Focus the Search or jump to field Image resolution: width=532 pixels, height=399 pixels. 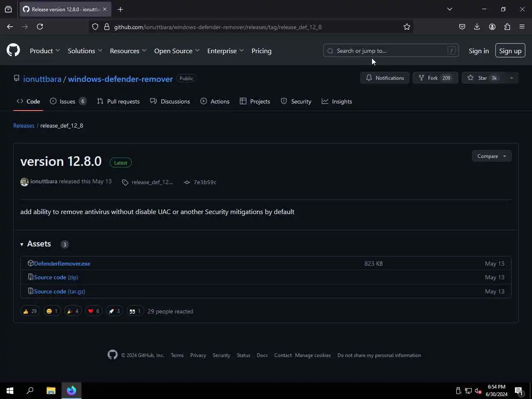391,51
